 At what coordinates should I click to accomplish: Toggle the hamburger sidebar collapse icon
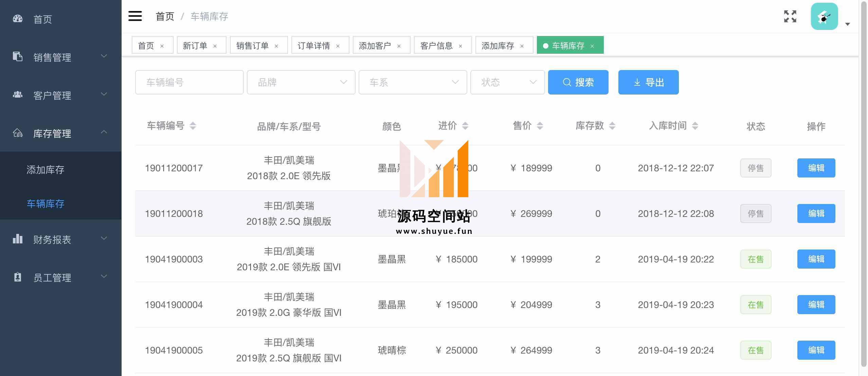coord(135,16)
